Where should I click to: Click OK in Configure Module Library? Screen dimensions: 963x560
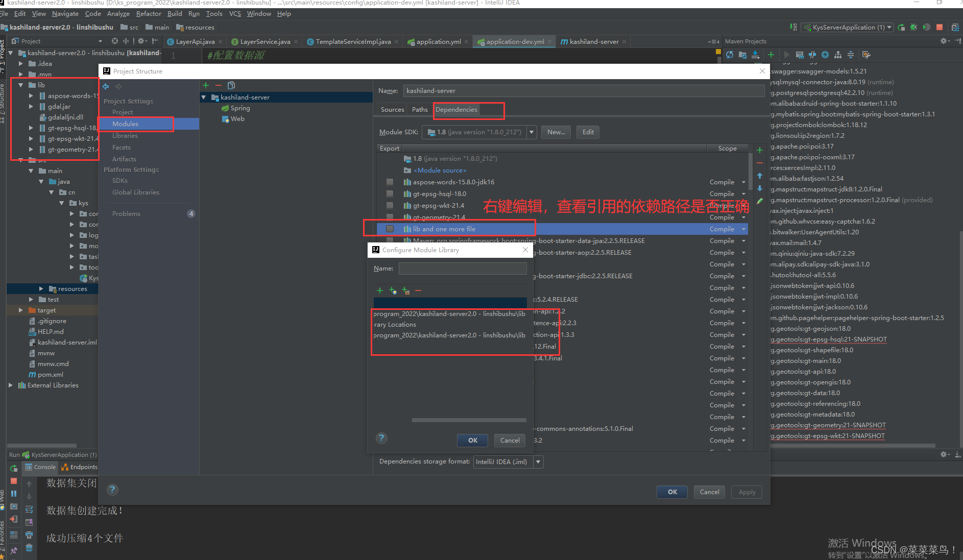[473, 441]
